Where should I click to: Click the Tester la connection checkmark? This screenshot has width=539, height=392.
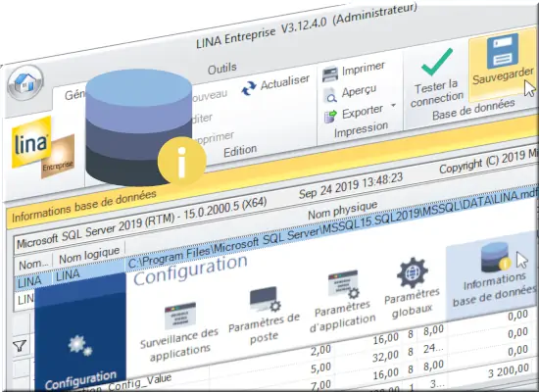coord(437,62)
